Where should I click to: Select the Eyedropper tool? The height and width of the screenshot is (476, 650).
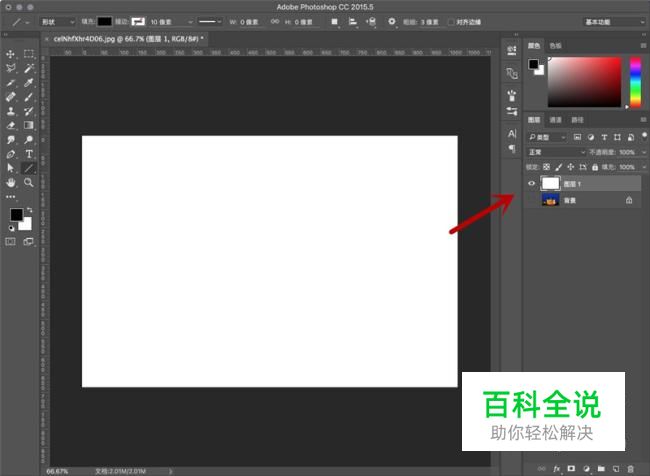(x=29, y=83)
